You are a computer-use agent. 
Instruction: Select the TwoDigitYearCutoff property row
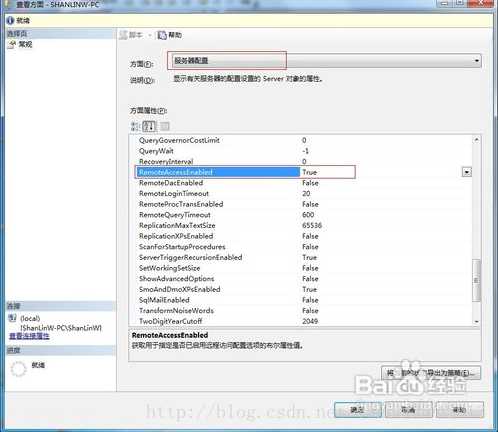click(301, 321)
